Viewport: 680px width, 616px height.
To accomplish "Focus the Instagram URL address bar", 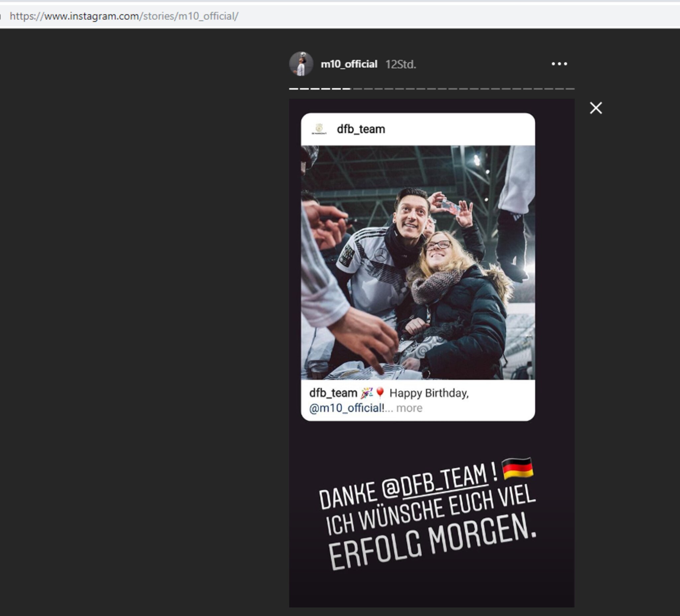I will pyautogui.click(x=124, y=16).
